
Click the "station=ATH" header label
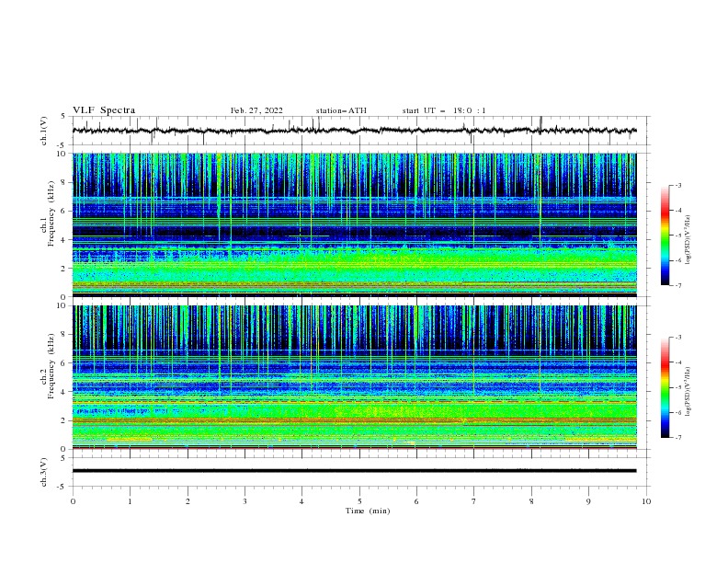coord(341,110)
